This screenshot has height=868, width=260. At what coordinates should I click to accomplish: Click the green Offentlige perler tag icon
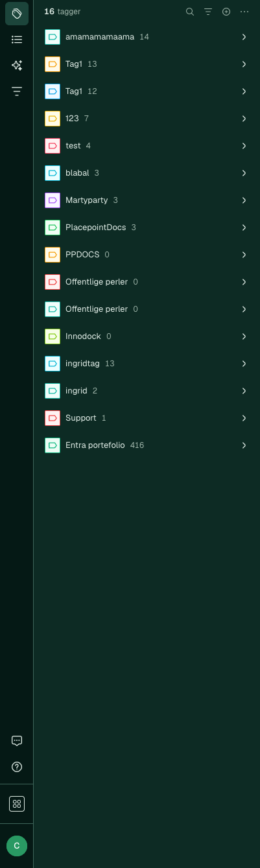tap(53, 309)
